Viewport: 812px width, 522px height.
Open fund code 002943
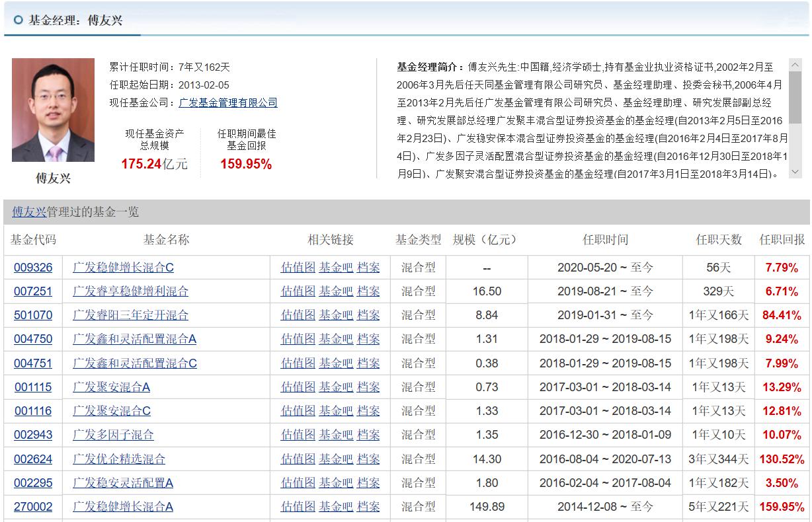[33, 435]
